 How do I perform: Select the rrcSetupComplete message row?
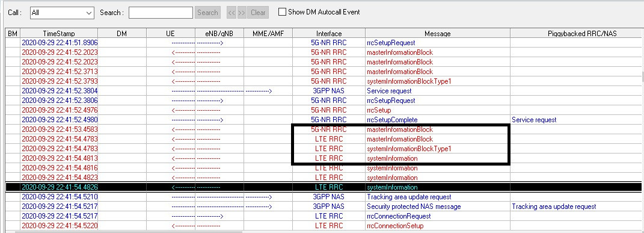coord(324,120)
